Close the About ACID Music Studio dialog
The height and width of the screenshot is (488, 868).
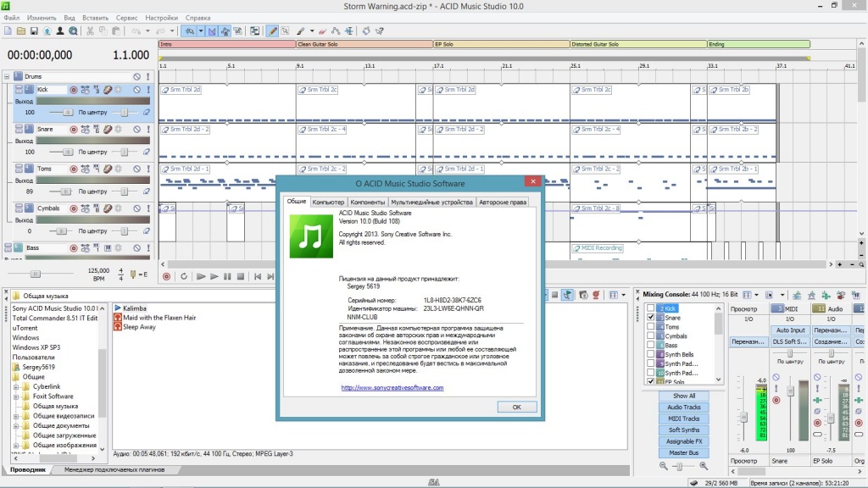pos(532,181)
